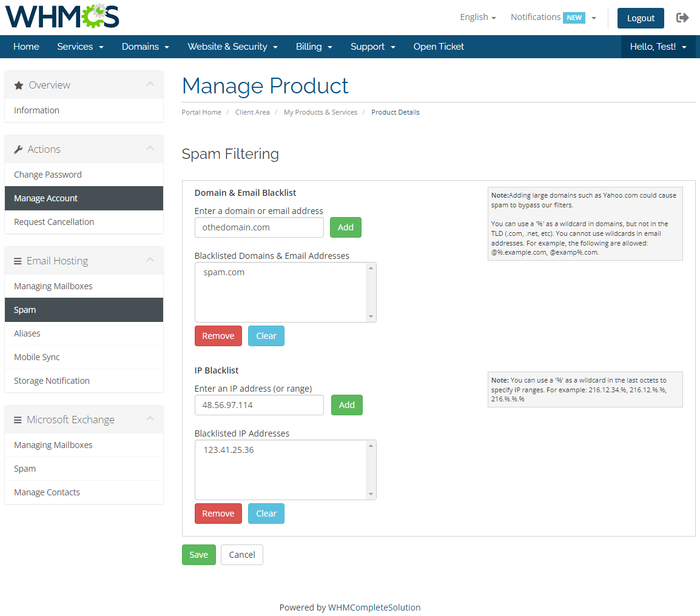Click Product Details breadcrumb
This screenshot has height=616, width=700.
[x=395, y=112]
